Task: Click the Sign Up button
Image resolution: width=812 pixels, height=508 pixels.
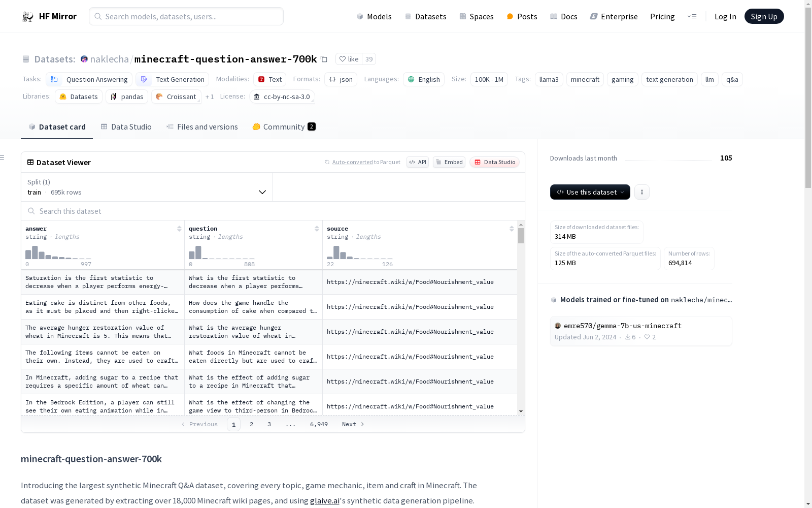Action: (764, 16)
